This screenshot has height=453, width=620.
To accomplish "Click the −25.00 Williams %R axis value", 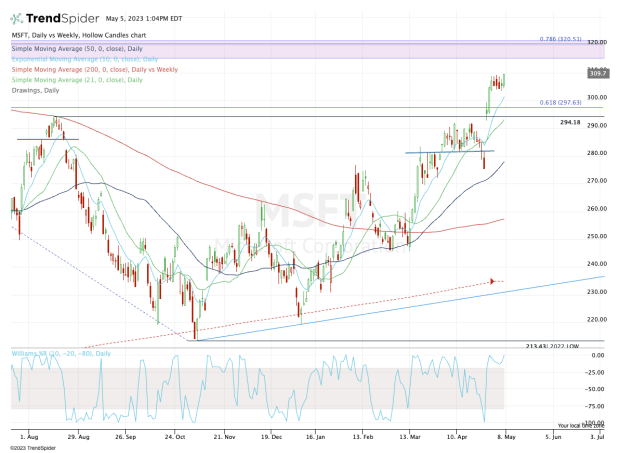I will (x=595, y=372).
